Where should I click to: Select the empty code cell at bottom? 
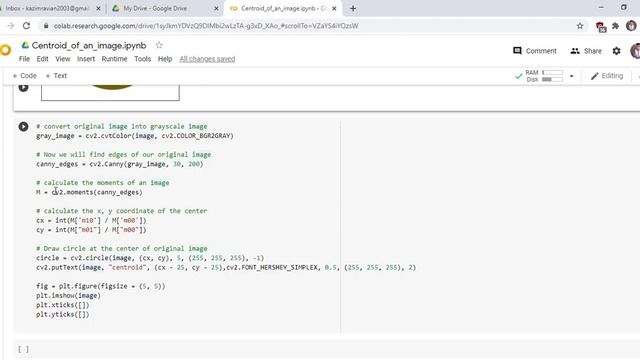(x=327, y=349)
